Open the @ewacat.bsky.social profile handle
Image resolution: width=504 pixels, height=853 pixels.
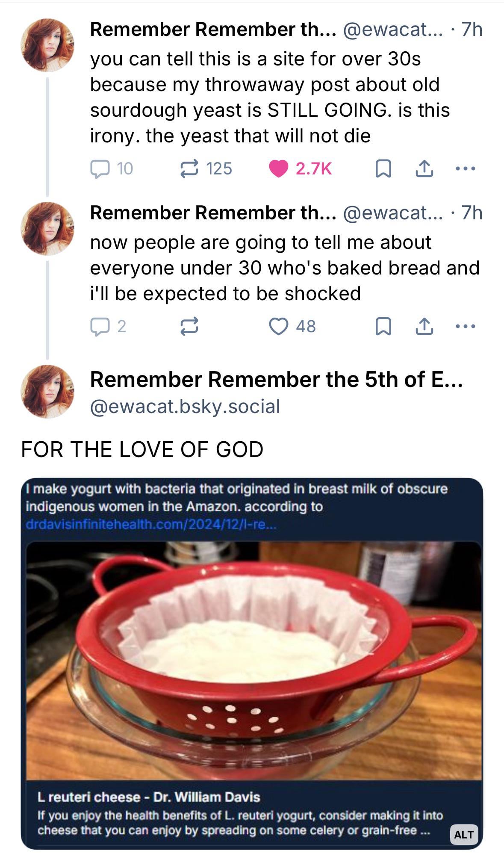(x=185, y=406)
